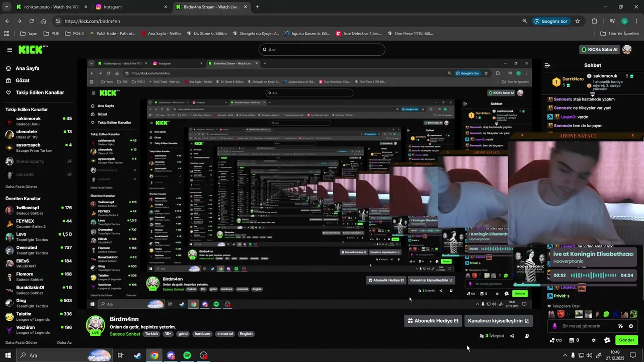This screenshot has width=644, height=362.
Task: Send chat message with Gönder button
Action: point(626,340)
